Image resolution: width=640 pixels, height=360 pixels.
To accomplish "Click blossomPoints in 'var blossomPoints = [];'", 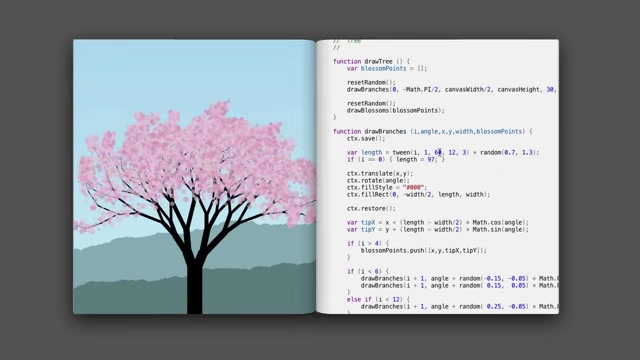I will (x=384, y=69).
